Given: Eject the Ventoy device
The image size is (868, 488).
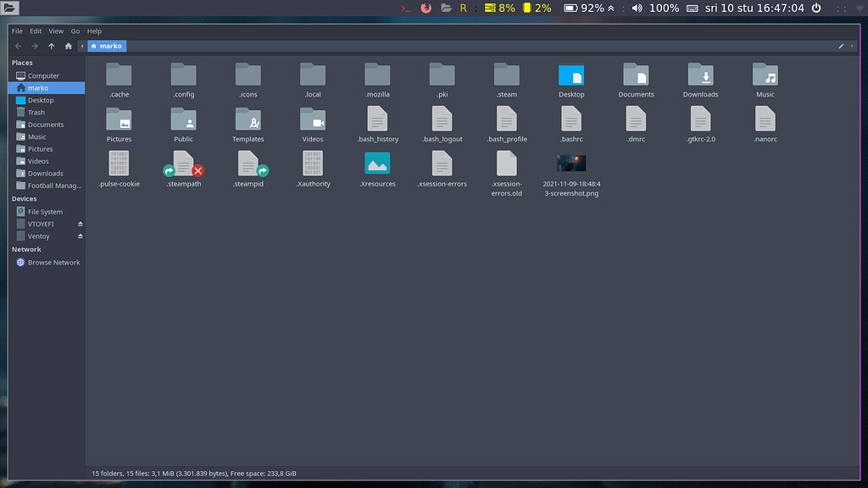Looking at the screenshot, I should click(x=81, y=236).
